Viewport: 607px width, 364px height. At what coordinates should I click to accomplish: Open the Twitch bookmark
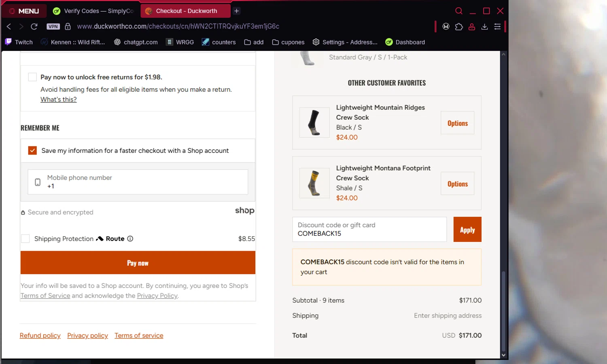tap(19, 42)
